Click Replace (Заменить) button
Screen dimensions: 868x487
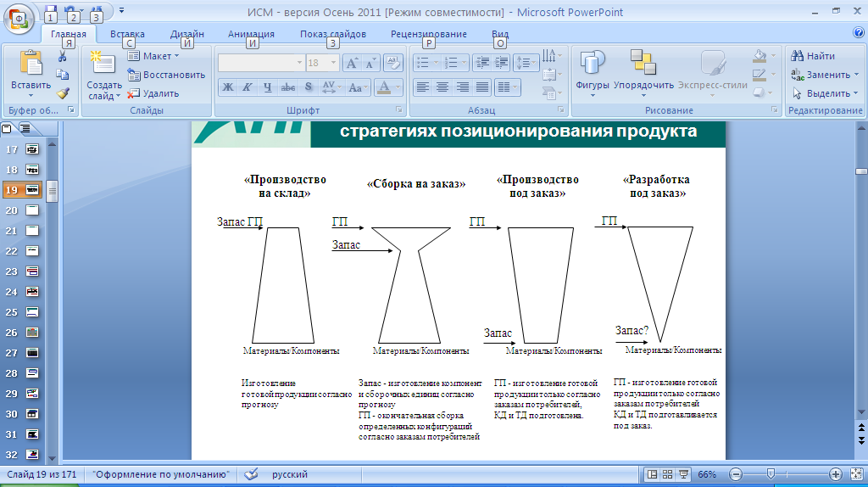point(824,75)
